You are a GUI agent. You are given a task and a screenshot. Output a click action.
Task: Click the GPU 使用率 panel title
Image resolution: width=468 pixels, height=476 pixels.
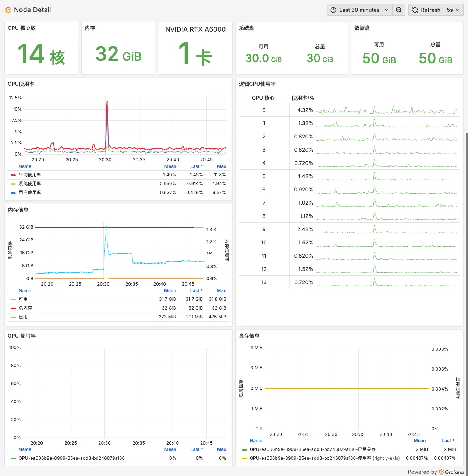tap(22, 336)
